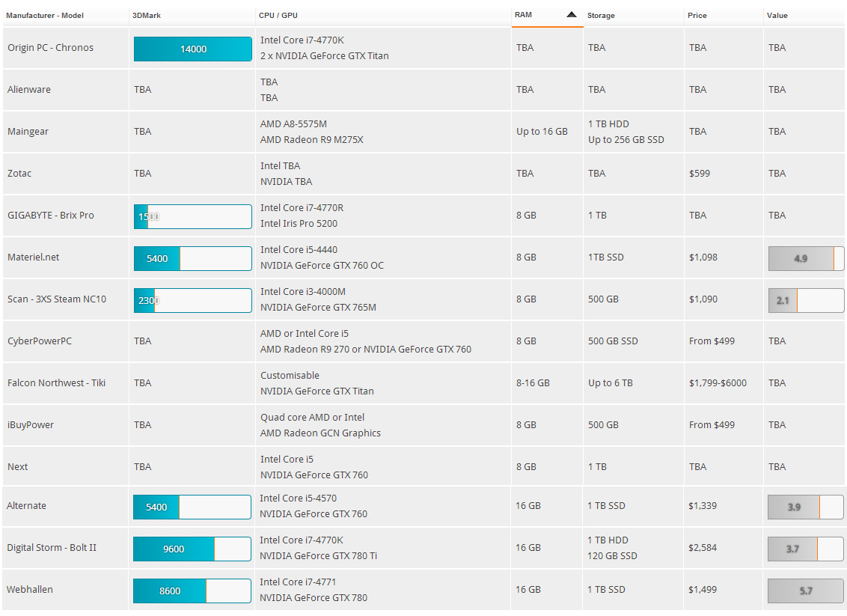
Task: Select the Scan - 3XS Steam NC10 cell
Action: click(x=57, y=299)
